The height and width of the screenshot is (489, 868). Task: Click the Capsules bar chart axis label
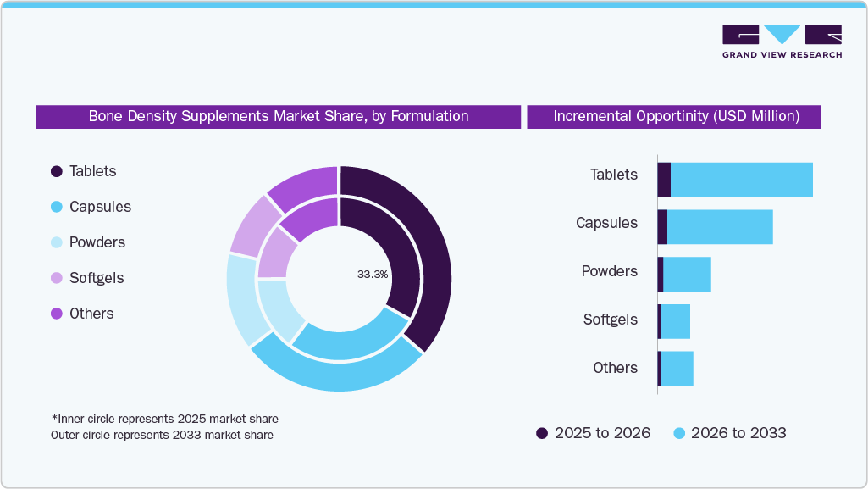[606, 223]
